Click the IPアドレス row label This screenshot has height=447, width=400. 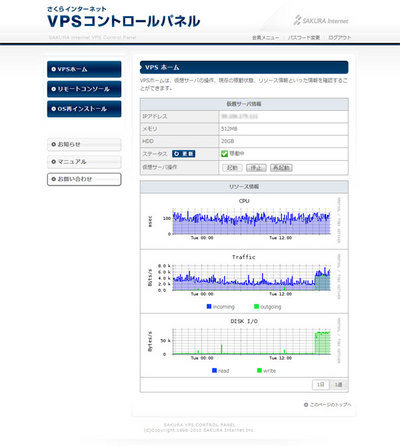155,116
